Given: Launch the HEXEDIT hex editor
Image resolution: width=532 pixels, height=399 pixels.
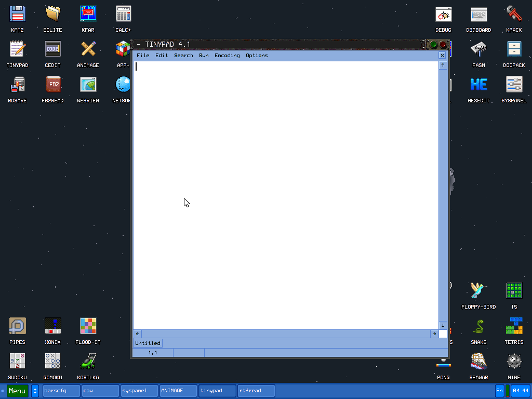Looking at the screenshot, I should point(478,84).
